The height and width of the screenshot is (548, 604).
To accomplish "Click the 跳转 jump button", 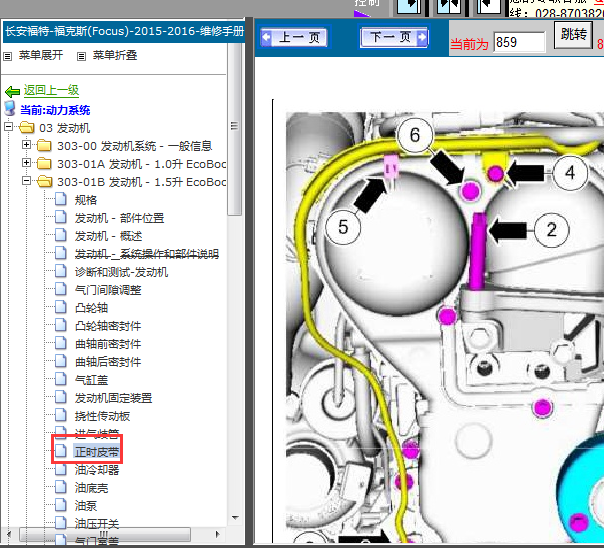I will pyautogui.click(x=574, y=35).
